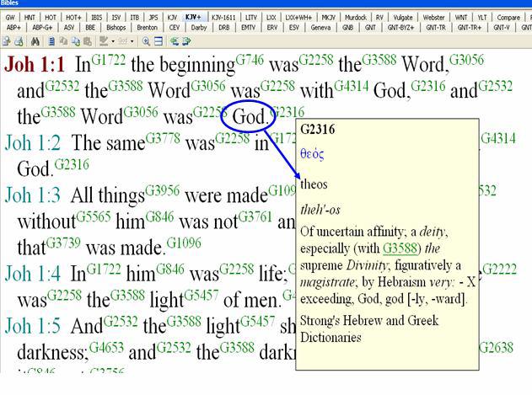Open the Compare tab
532x395 pixels.
tap(508, 18)
